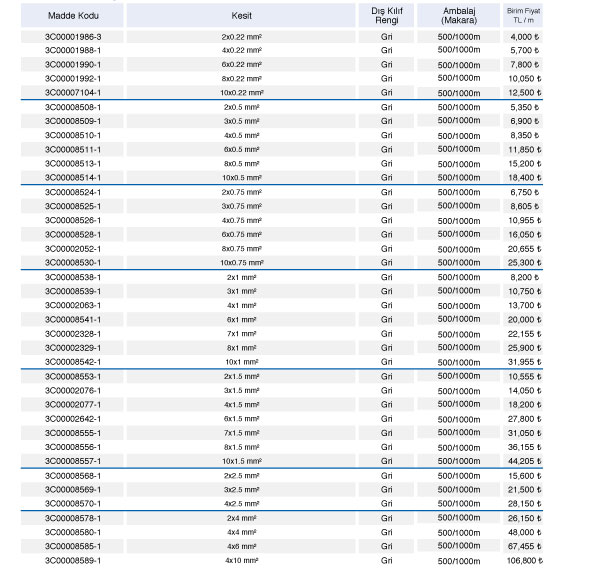
Task: Click the 10x0.5 mm² cross-section cell
Action: 241,178
